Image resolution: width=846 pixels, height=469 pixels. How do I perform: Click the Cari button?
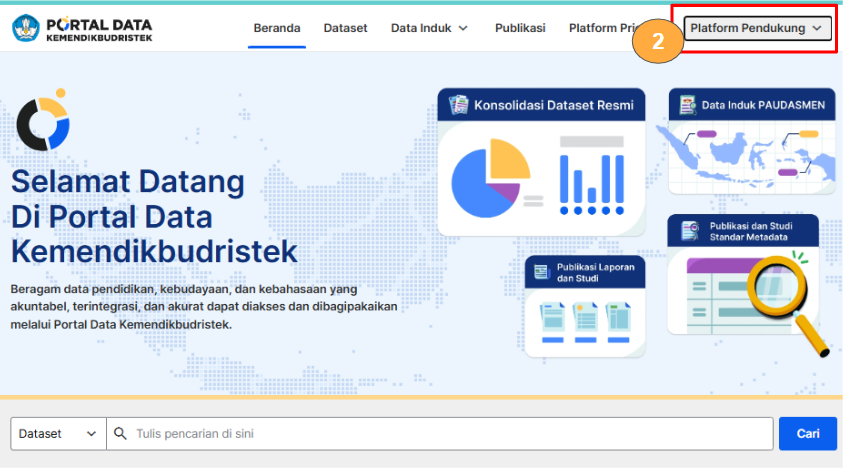click(x=808, y=433)
